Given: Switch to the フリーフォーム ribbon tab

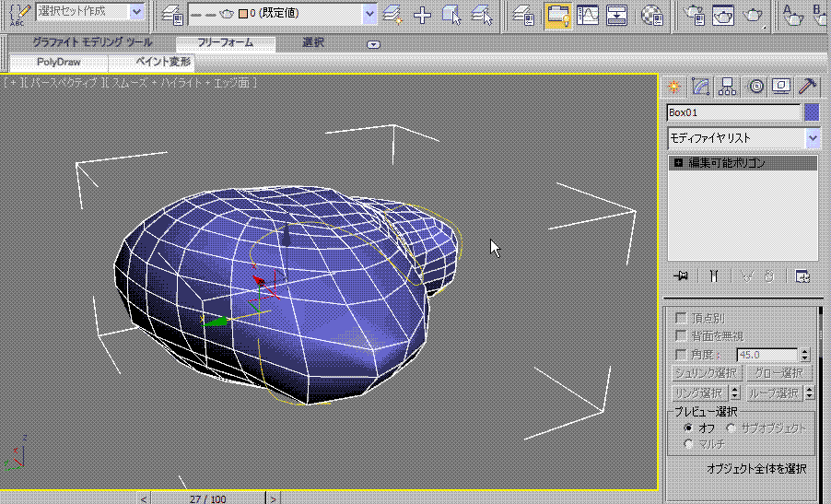Looking at the screenshot, I should click(x=225, y=43).
